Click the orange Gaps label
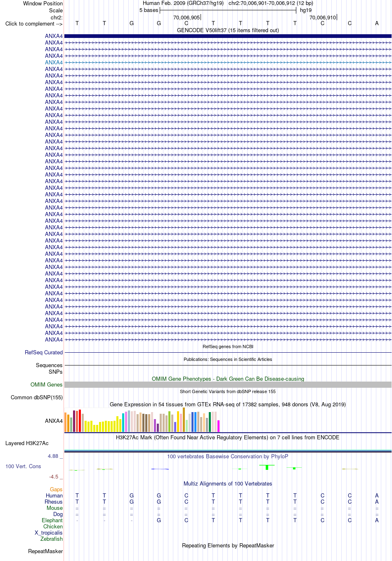Viewport: 392px width, 561px height. click(56, 489)
